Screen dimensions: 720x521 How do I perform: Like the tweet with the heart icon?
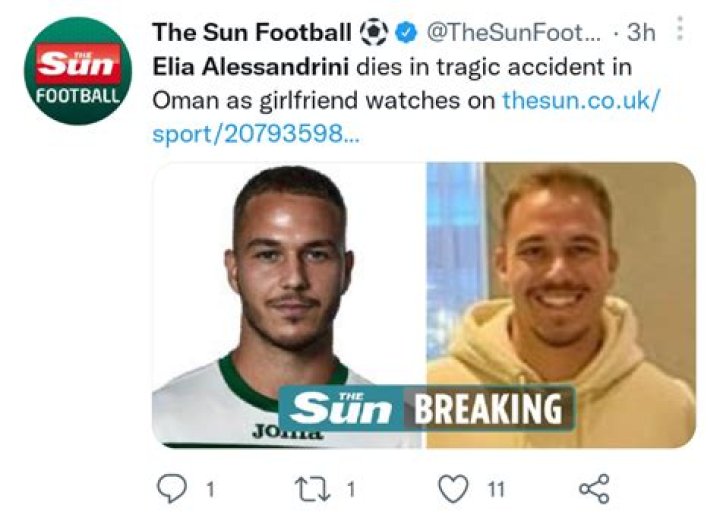[455, 488]
